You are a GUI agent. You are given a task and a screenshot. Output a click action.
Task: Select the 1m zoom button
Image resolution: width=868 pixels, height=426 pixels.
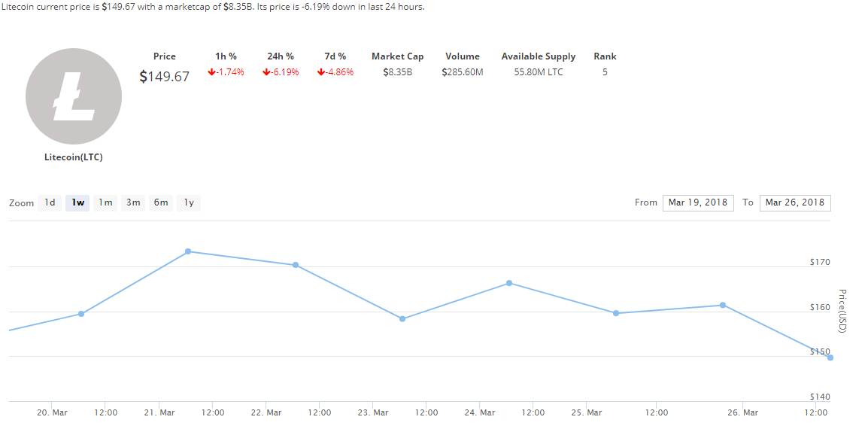tap(105, 202)
